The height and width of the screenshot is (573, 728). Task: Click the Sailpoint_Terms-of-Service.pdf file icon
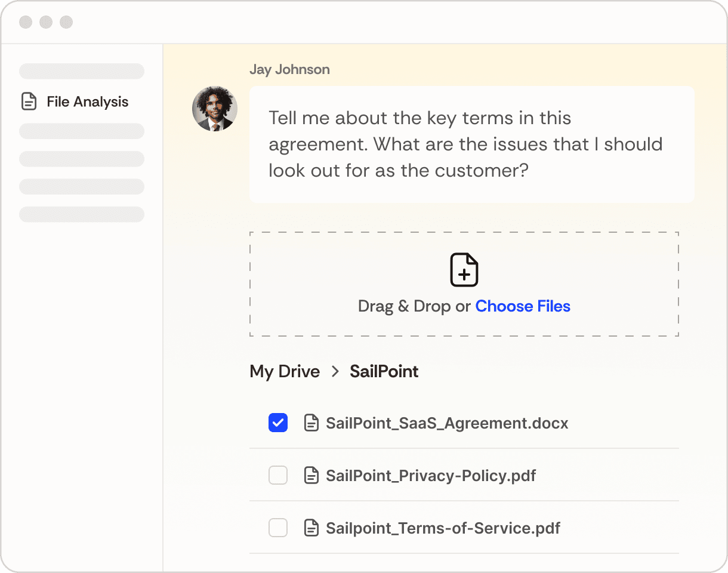point(311,528)
